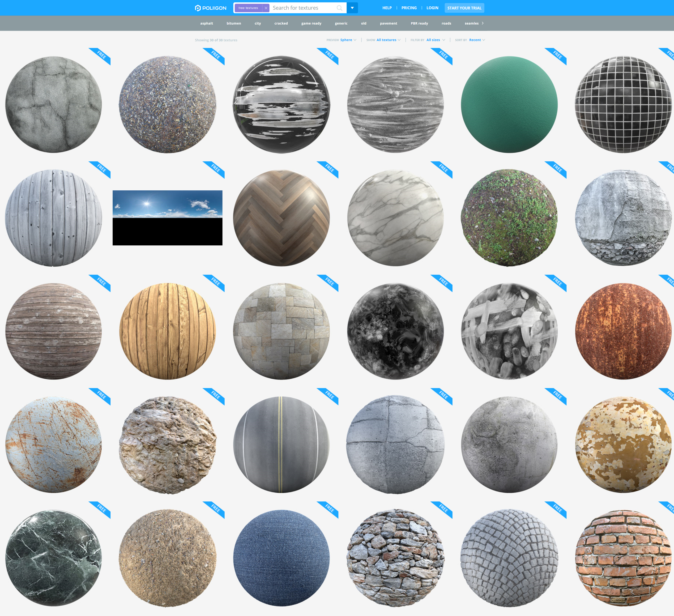Click the START YOUR TRIAL button
The width and height of the screenshot is (674, 616).
464,8
